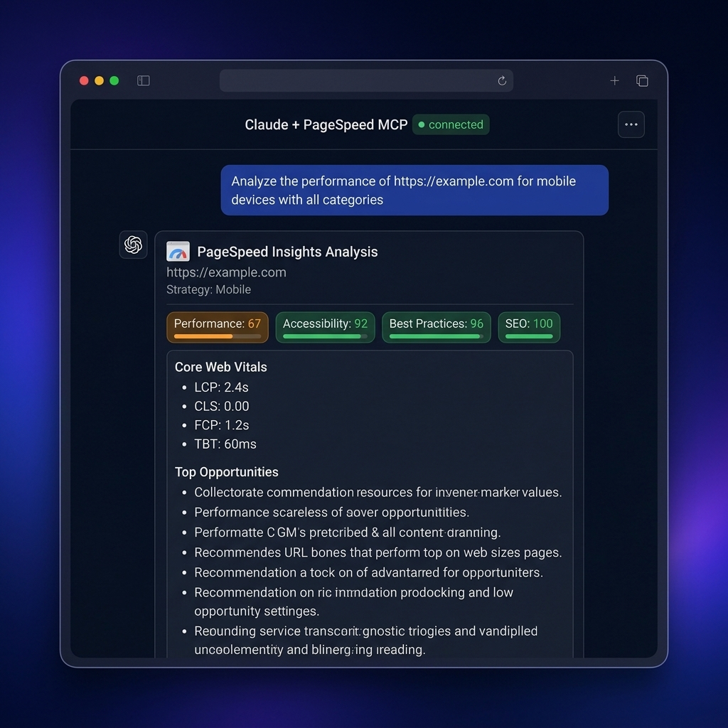Click the orange Performance progress bar
The image size is (728, 728).
click(x=218, y=336)
